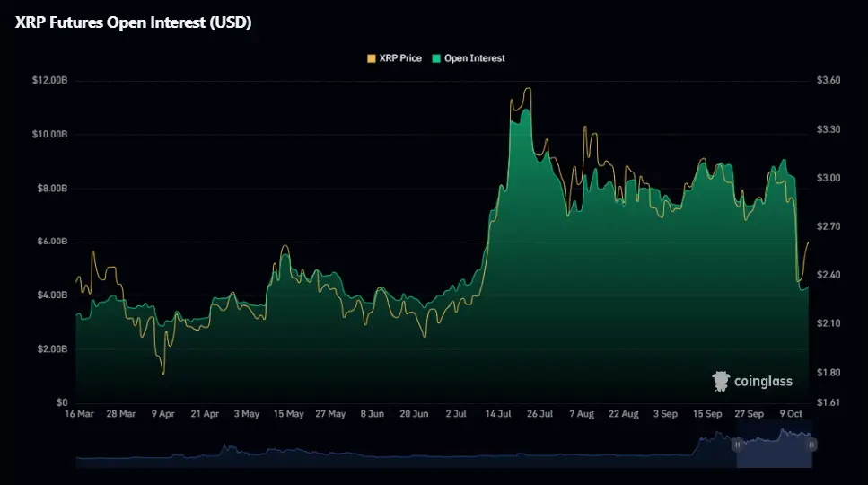Viewport: 868px width, 485px height.
Task: Click the 14 Jul date label
Action: tap(497, 413)
